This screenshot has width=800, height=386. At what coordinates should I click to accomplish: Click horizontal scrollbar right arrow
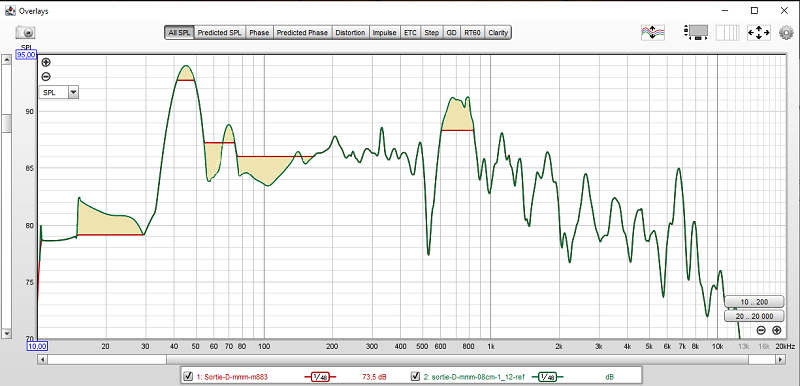780,359
